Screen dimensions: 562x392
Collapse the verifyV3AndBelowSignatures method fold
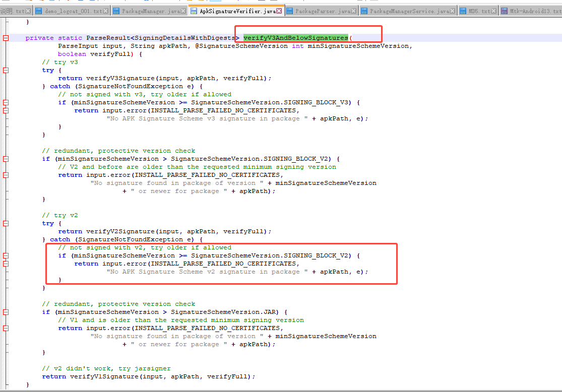click(6, 38)
